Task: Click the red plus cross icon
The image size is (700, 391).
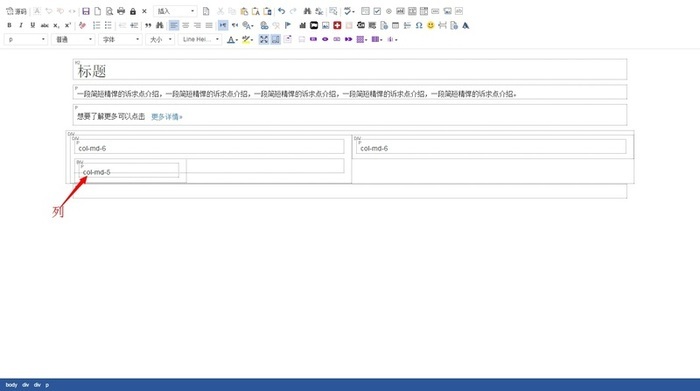Action: coord(337,25)
